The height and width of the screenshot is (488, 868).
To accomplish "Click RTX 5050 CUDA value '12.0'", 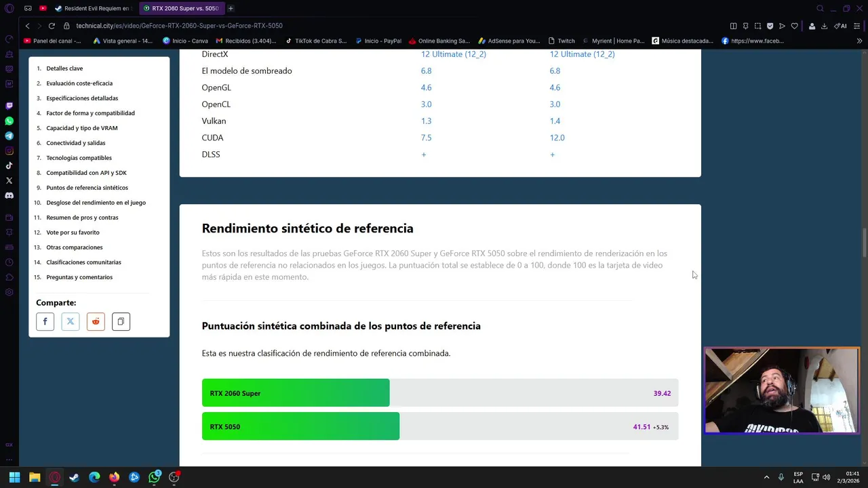I will (557, 138).
